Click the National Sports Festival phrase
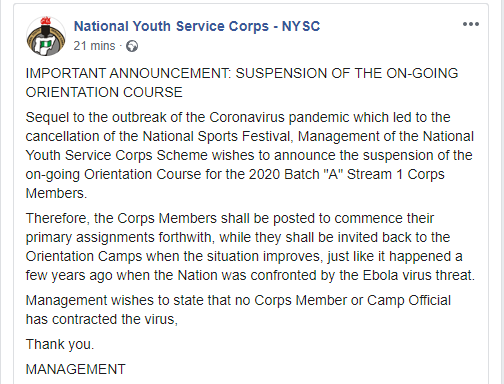This screenshot has width=504, height=384. (218, 136)
